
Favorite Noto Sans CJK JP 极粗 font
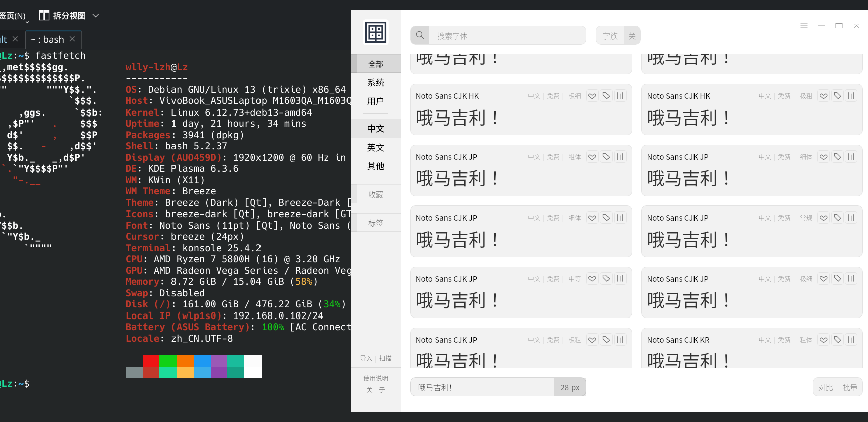tap(592, 340)
